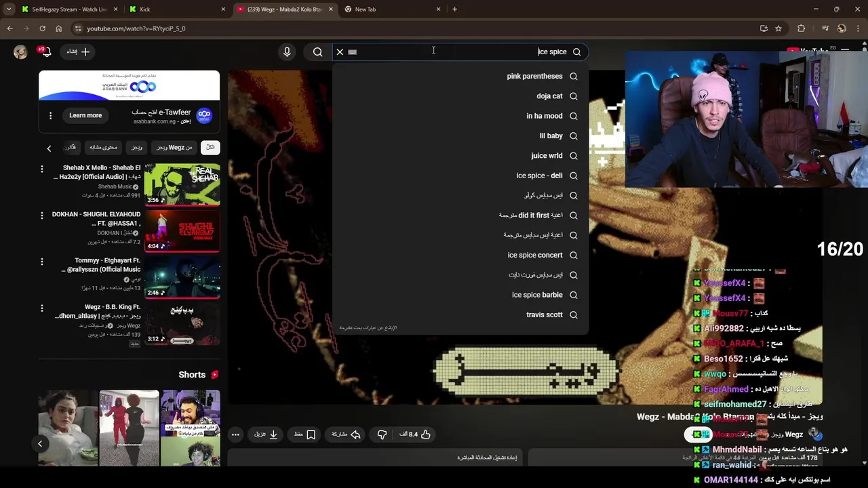Open the browser media controls icon
The width and height of the screenshot is (868, 488).
pos(825,28)
